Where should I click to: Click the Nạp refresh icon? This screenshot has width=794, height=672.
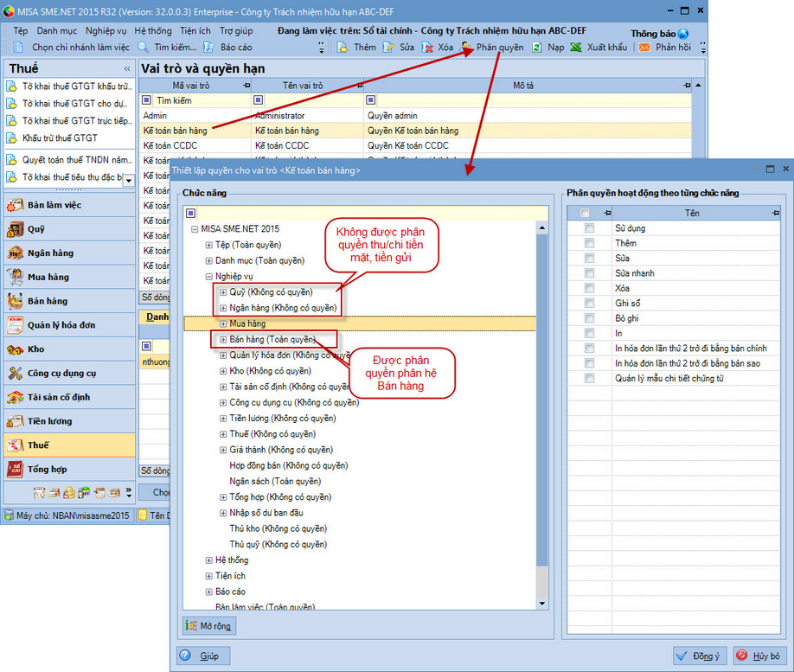coord(536,48)
